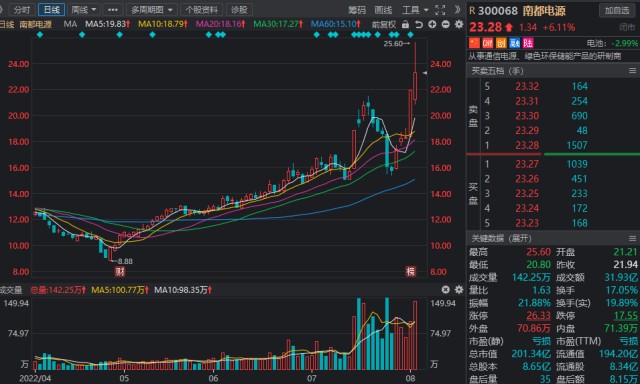Click stock code 300068
640x384 pixels.
point(498,11)
